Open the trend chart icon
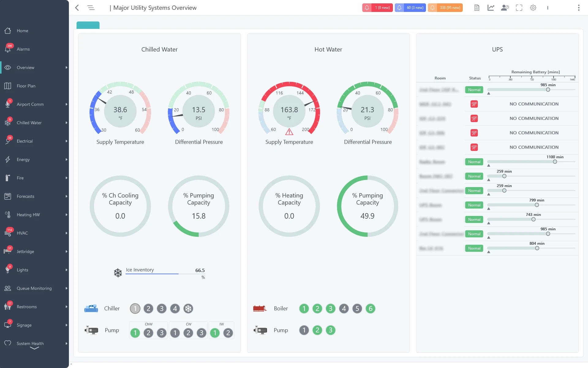 (x=491, y=8)
